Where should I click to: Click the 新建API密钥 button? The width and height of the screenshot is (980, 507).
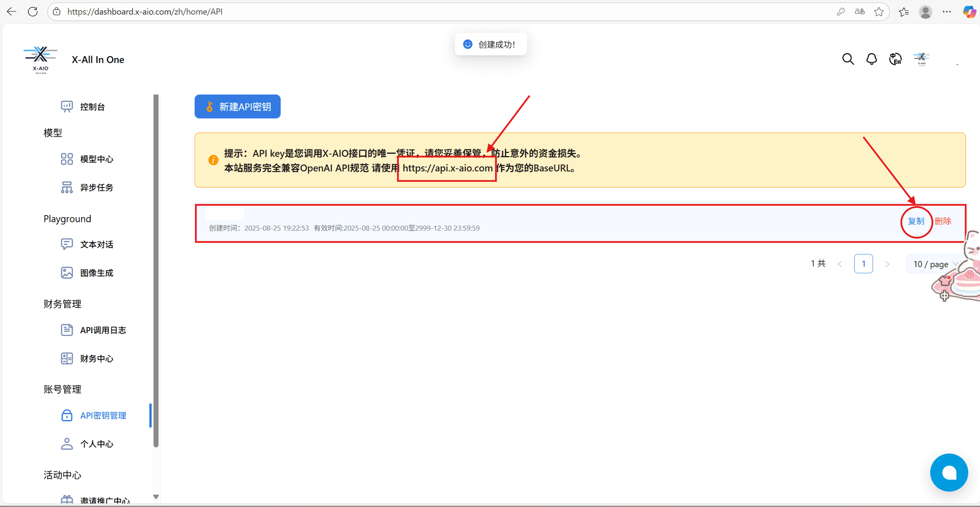pyautogui.click(x=237, y=107)
